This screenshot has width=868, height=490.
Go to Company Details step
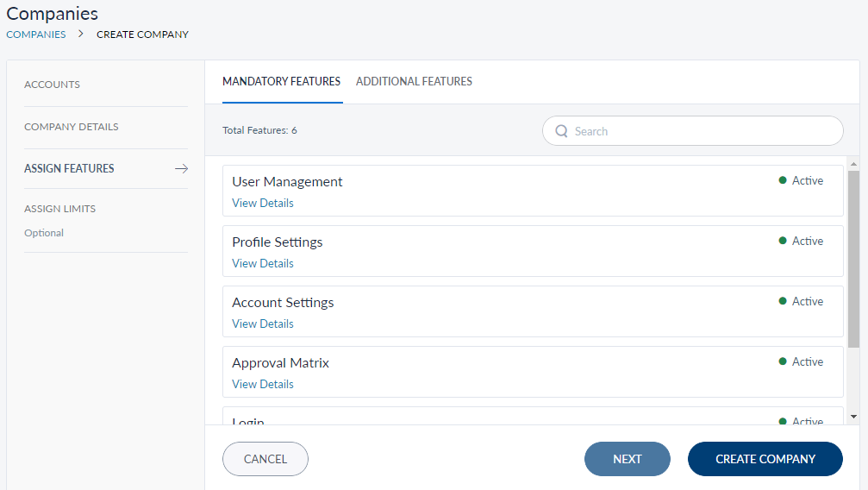pos(72,127)
